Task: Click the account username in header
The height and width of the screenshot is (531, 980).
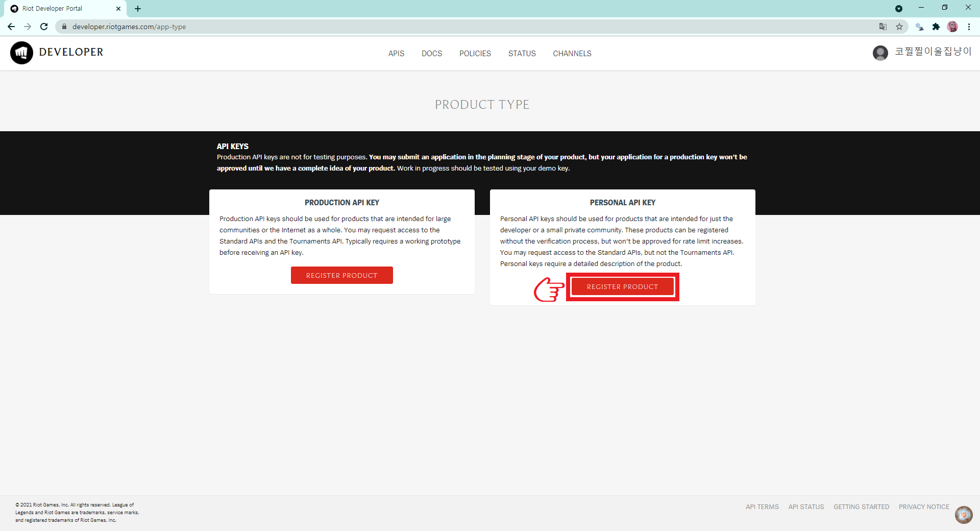Action: [933, 52]
